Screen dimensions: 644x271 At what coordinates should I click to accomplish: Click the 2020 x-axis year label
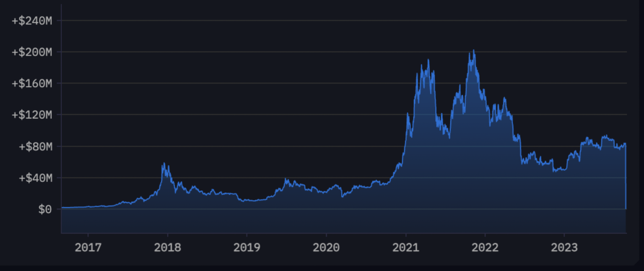[326, 248]
